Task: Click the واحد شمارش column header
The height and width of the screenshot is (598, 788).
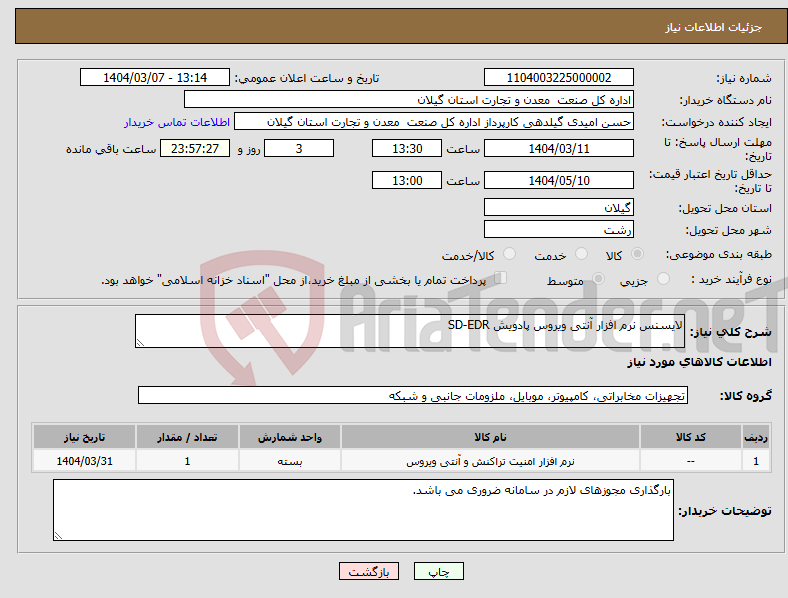Action: tap(290, 437)
